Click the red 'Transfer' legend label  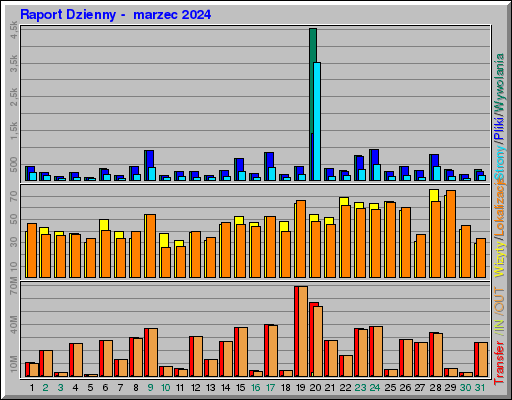(x=499, y=363)
